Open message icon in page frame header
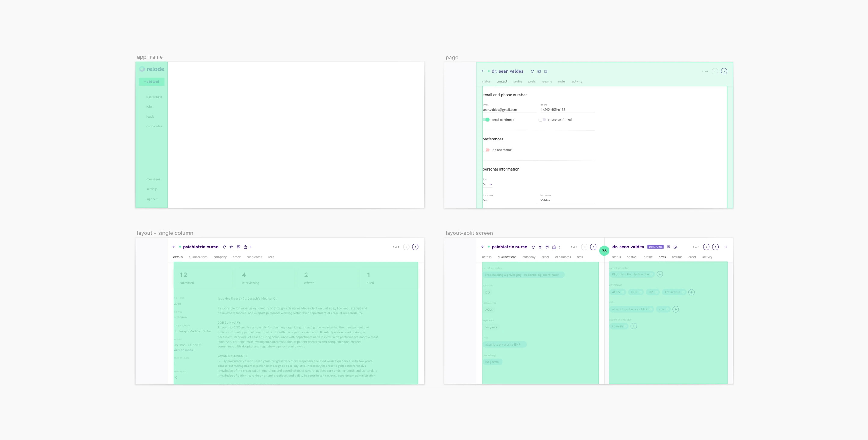The height and width of the screenshot is (440, 868). coord(539,71)
